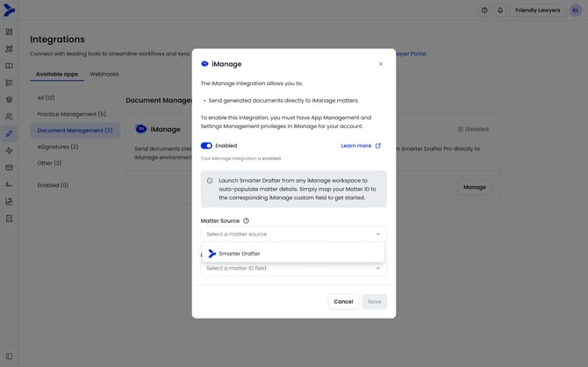
Task: Open the dashboard grid icon in sidebar
Action: pos(10,32)
